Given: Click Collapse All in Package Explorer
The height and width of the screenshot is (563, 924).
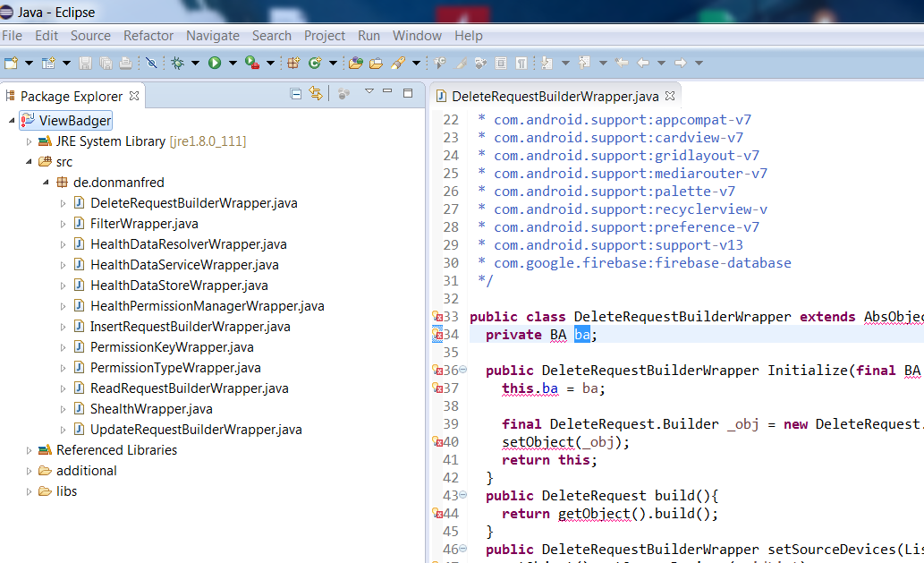Looking at the screenshot, I should point(296,93).
